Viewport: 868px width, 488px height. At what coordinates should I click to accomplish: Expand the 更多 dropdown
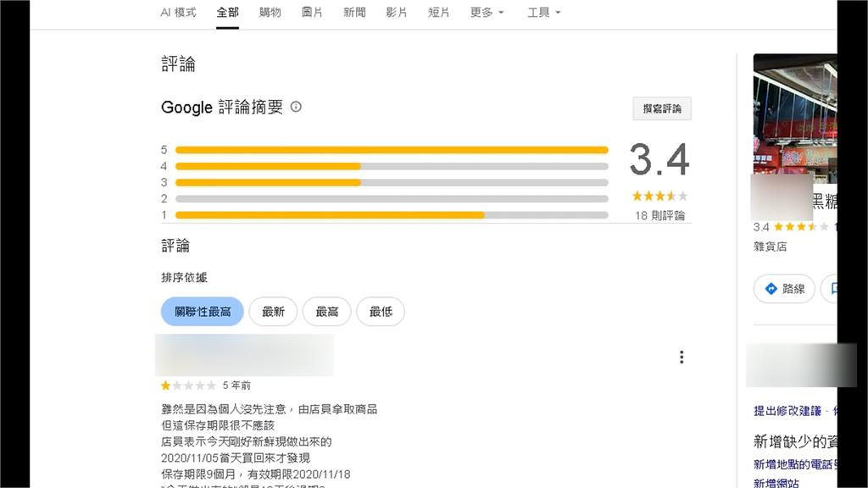487,13
